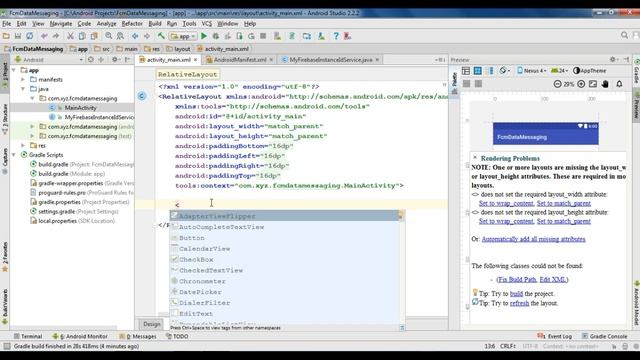Viewport: 640px width, 360px height.
Task: Click the navigate Forward arrow icon
Action: pos(147,36)
